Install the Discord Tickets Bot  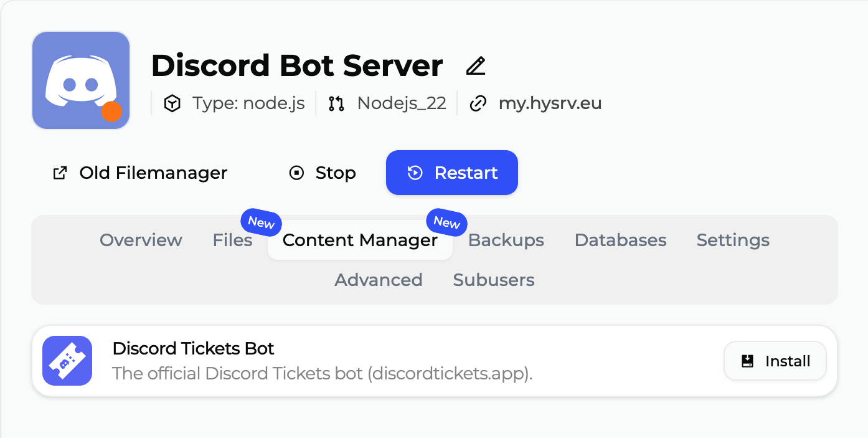click(x=775, y=361)
